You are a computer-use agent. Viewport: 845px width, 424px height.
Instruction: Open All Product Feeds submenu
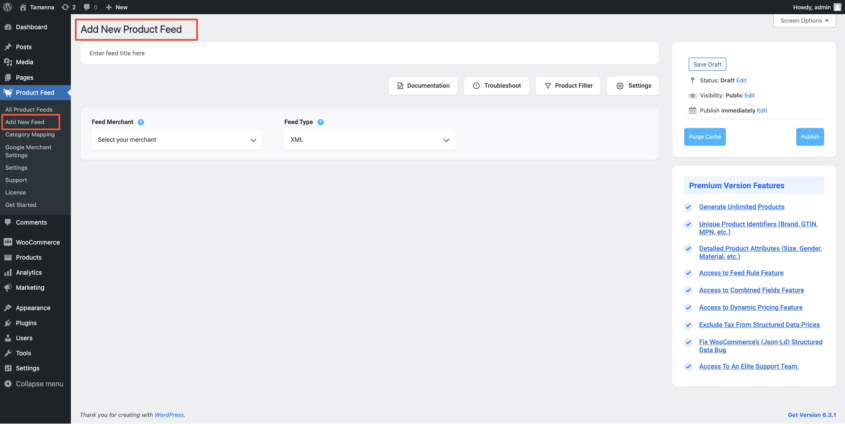29,109
